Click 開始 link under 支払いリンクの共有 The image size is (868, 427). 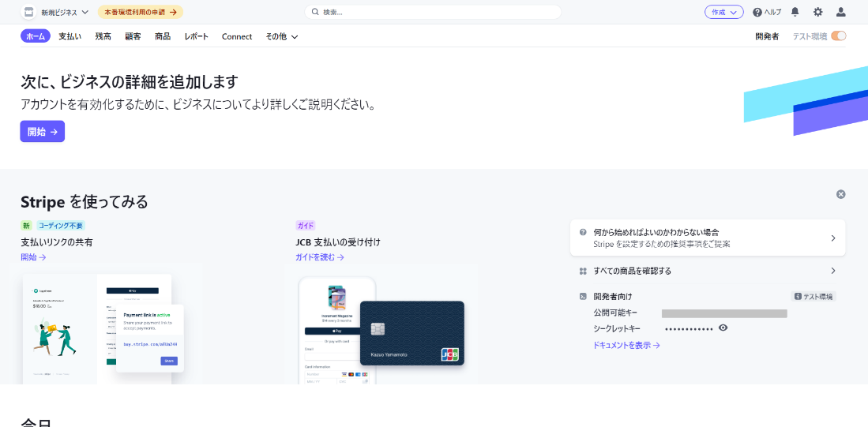[33, 257]
